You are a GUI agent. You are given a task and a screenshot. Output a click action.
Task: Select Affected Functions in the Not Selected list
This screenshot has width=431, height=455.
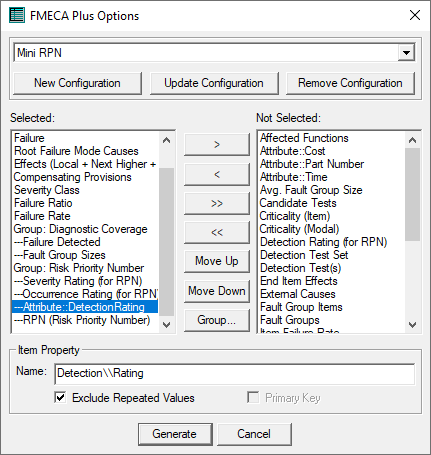[332, 138]
